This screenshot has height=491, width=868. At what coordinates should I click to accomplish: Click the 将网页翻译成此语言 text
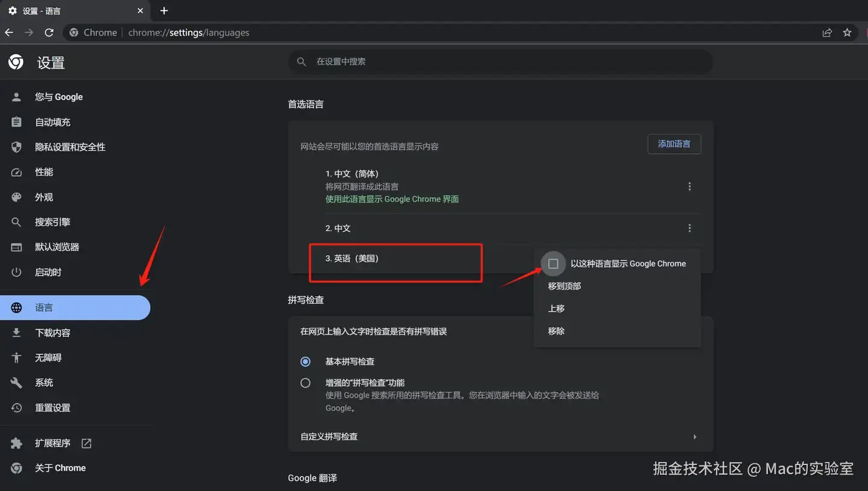pyautogui.click(x=362, y=187)
